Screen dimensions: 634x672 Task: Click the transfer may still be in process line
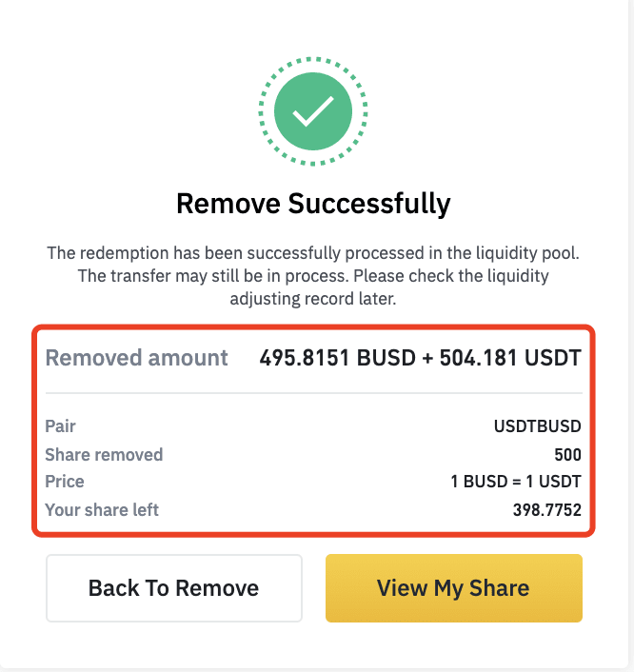coord(313,276)
